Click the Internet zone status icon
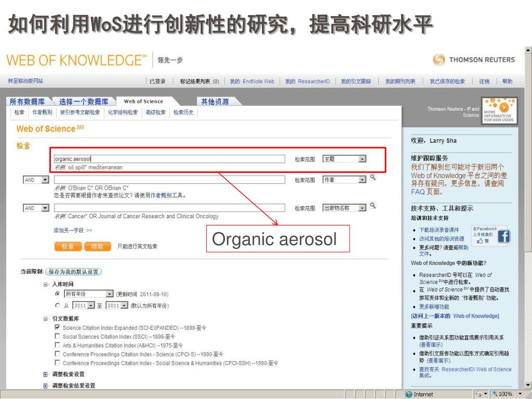 409,394
